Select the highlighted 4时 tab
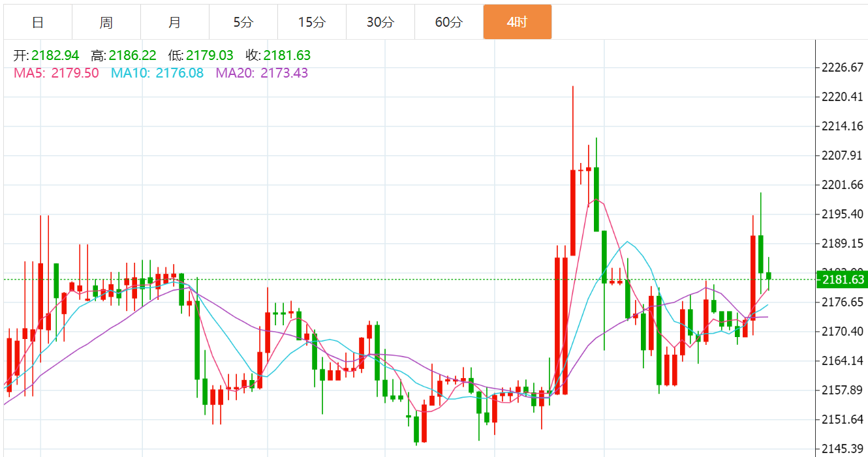The image size is (868, 457). [518, 22]
